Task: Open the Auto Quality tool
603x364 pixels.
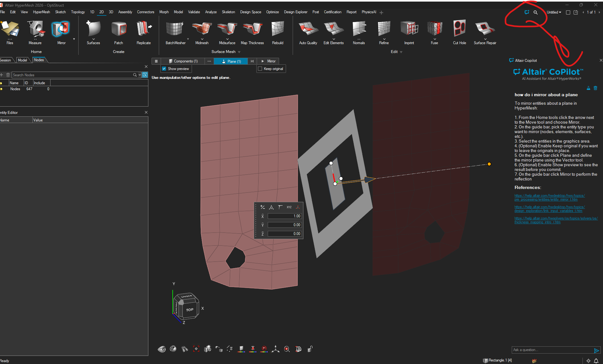Action: click(308, 33)
